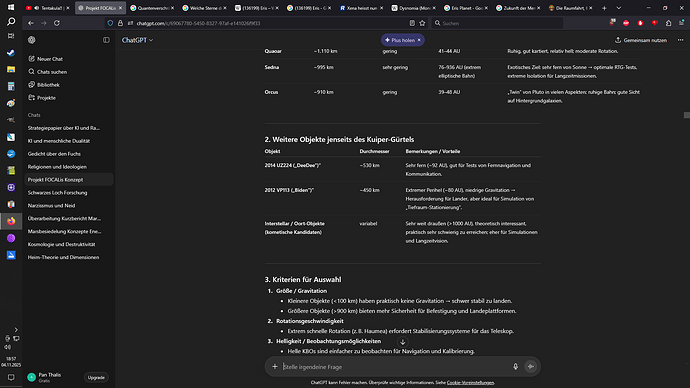Image resolution: width=690 pixels, height=388 pixels.
Task: Click the Firefox extensions puzzle icon
Action: click(x=668, y=23)
